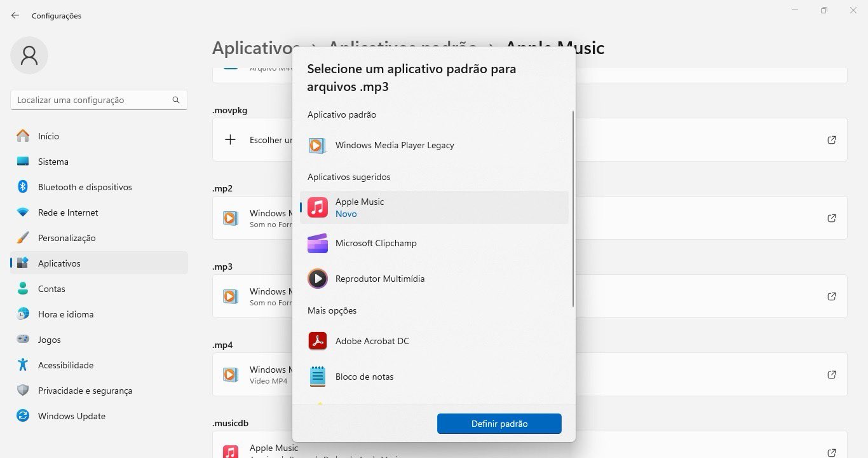The height and width of the screenshot is (458, 868).
Task: Click Apple Music icon in .musicdb row
Action: click(x=231, y=451)
